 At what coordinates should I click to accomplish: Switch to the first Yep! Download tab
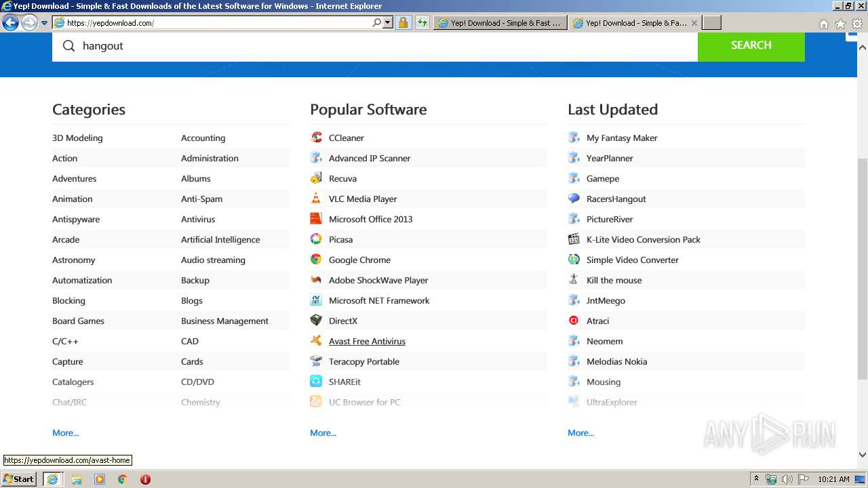[x=500, y=22]
